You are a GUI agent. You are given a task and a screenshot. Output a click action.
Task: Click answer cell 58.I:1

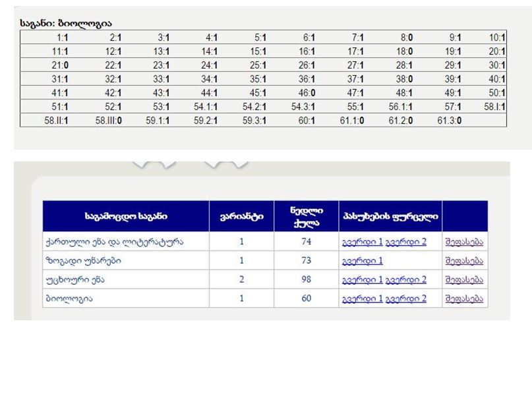[x=495, y=107]
